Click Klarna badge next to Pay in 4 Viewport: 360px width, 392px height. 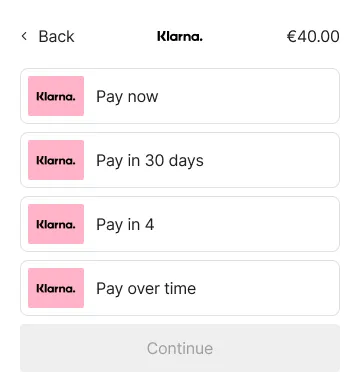coord(56,224)
